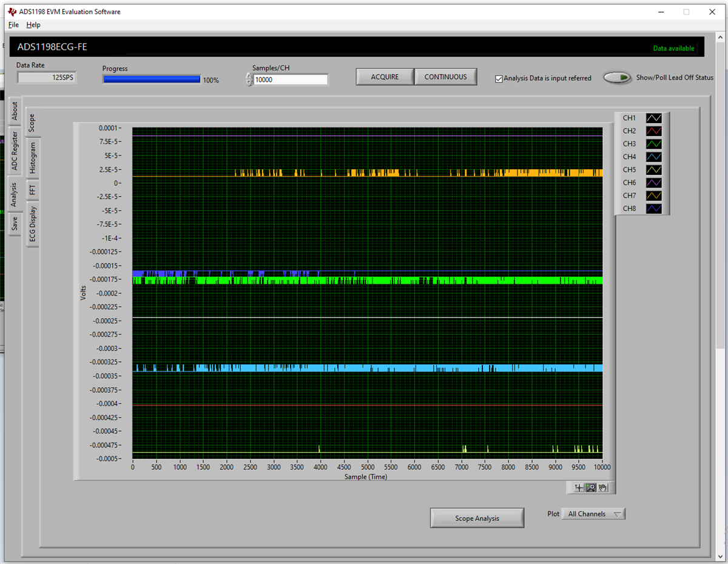Open the File menu
The image size is (728, 564).
point(13,25)
